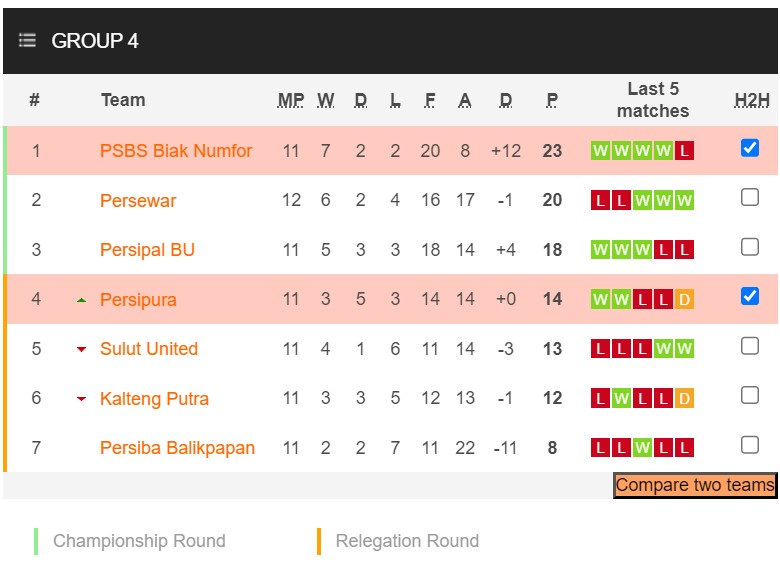This screenshot has height=568, width=780.
Task: Click the H2H column header
Action: 752,100
